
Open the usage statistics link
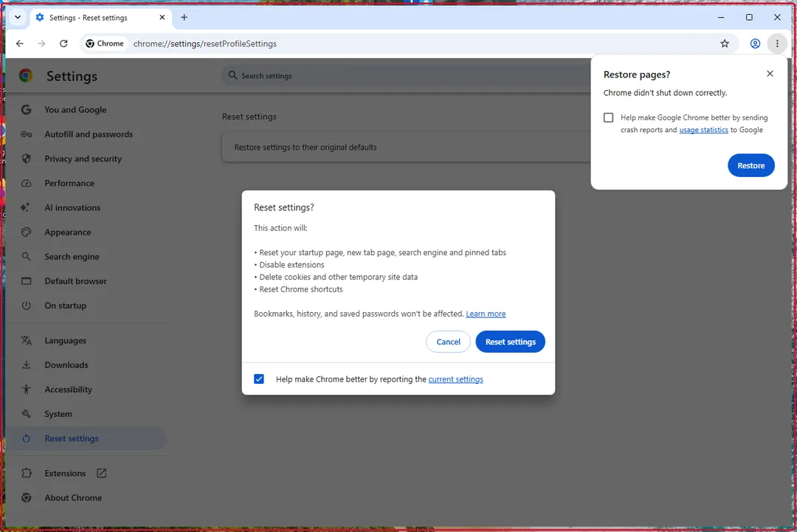click(x=703, y=130)
